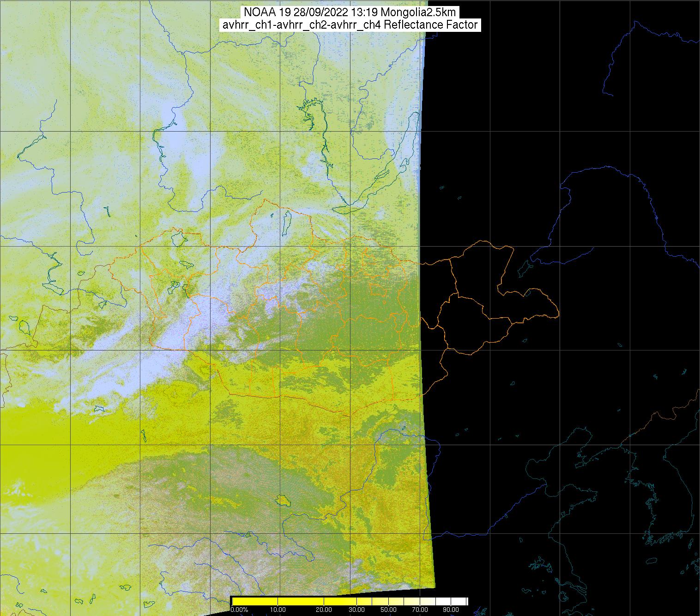Click the title line 'NOAA 19 28/09/2022 13:19 Mongolia2.5km'
This screenshot has width=700, height=616.
pos(350,12)
